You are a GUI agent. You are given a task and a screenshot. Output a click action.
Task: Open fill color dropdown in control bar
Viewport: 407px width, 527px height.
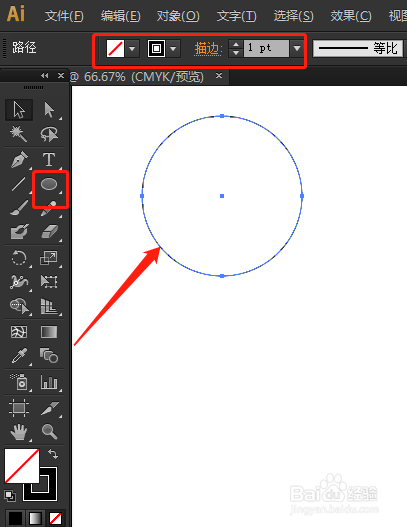132,49
